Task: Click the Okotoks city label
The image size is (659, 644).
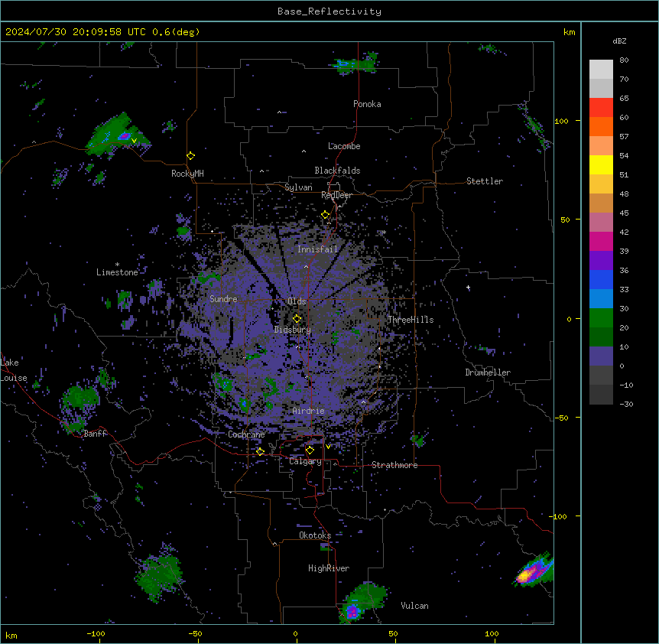Action: [315, 535]
